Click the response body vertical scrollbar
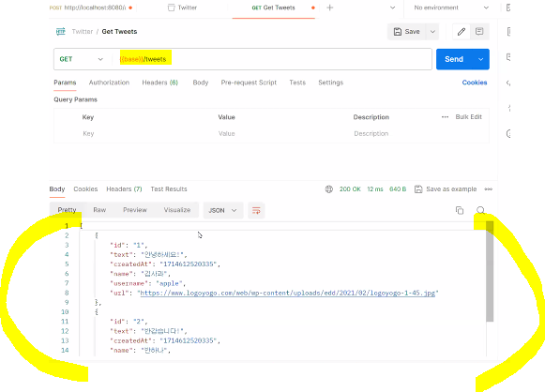 (490, 272)
